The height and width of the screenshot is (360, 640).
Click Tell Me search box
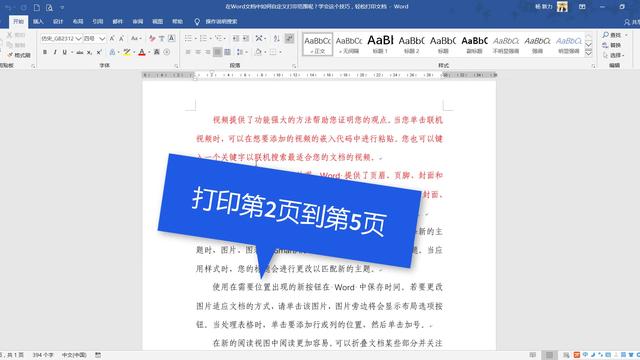pos(221,21)
